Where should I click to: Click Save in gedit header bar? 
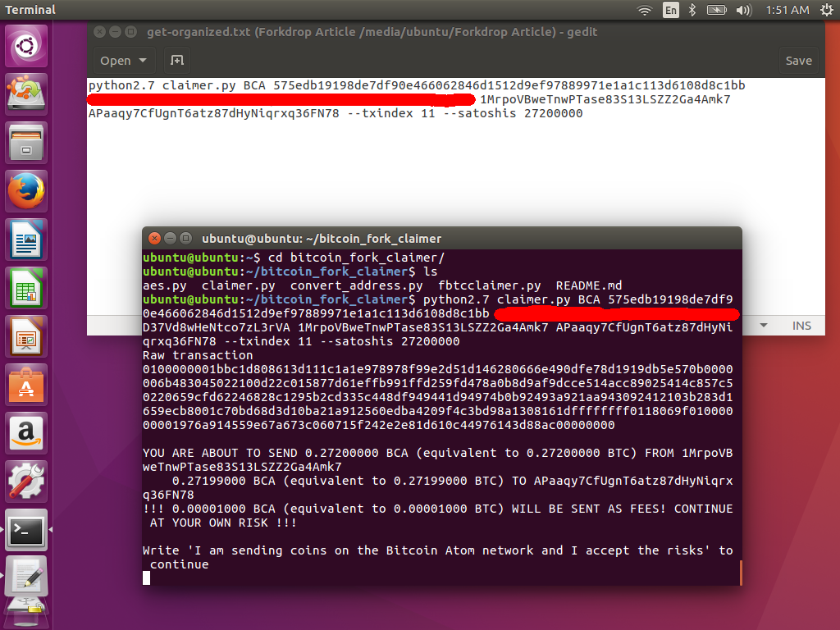click(x=798, y=60)
